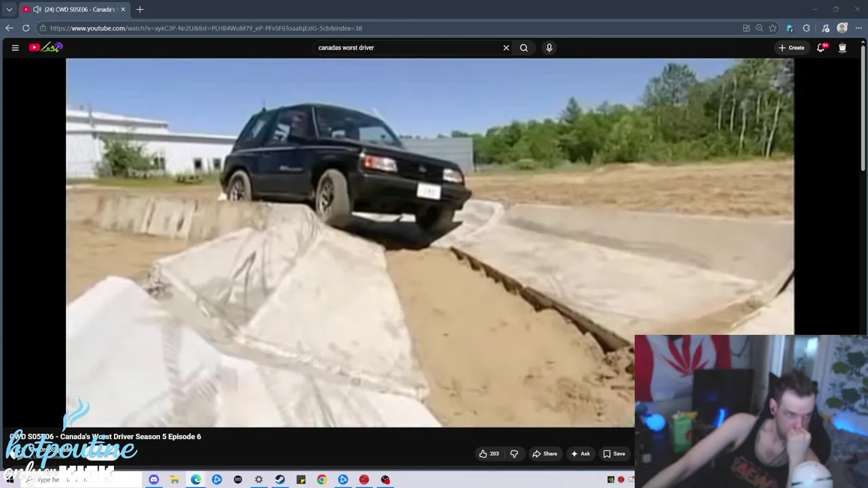Open File Explorer from the taskbar
This screenshot has width=868, height=488.
(x=174, y=480)
